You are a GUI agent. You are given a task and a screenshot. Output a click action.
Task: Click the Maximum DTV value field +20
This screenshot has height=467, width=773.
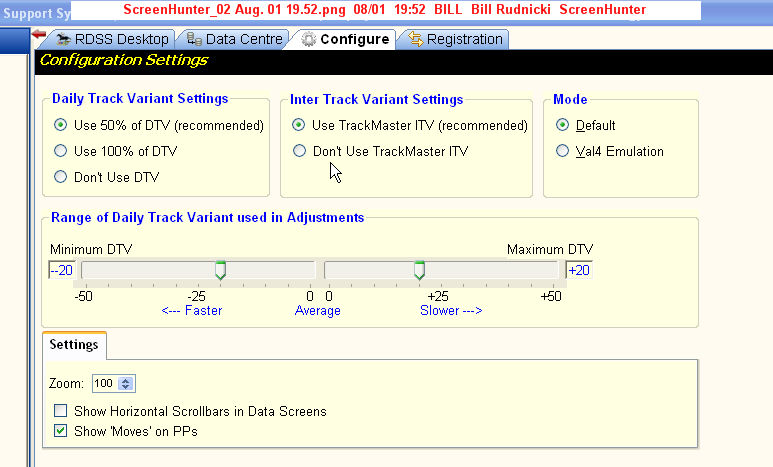(579, 270)
